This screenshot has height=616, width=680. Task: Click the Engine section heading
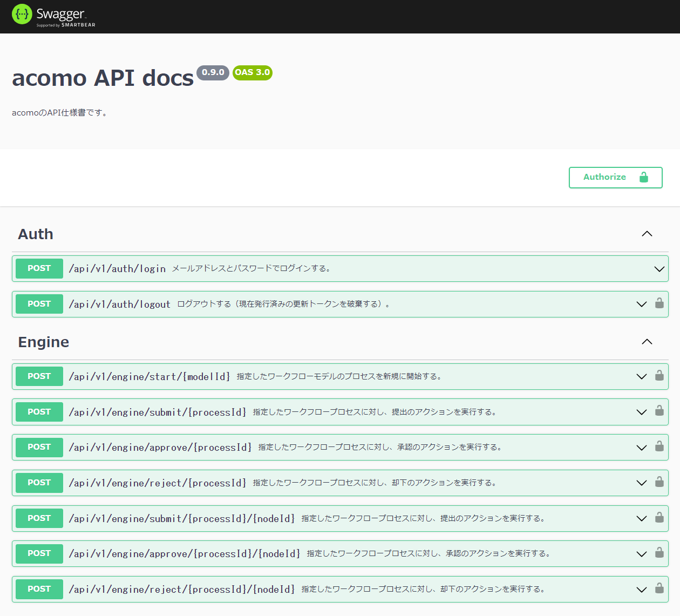click(44, 342)
